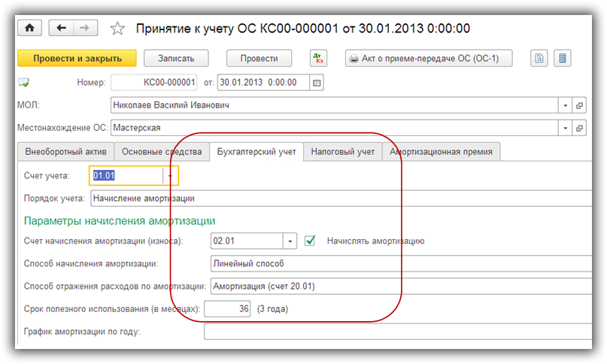Click the posted document status icon

pos(24,83)
